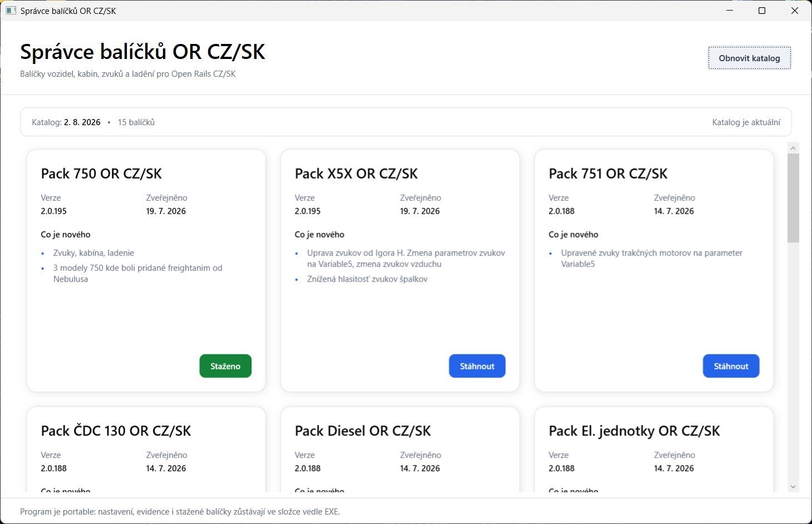
Task: Click 'Co je nového' heading in Pack 750
Action: pyautogui.click(x=66, y=235)
